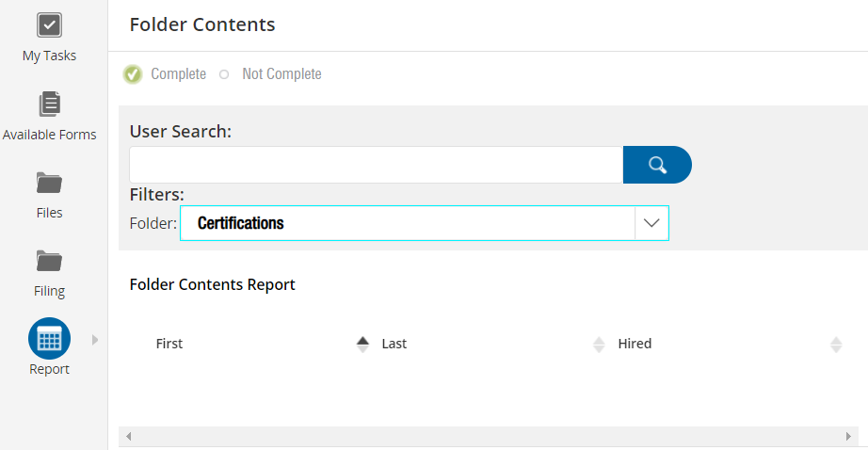The height and width of the screenshot is (450, 868).
Task: Click the Available Forms document icon
Action: [x=49, y=104]
